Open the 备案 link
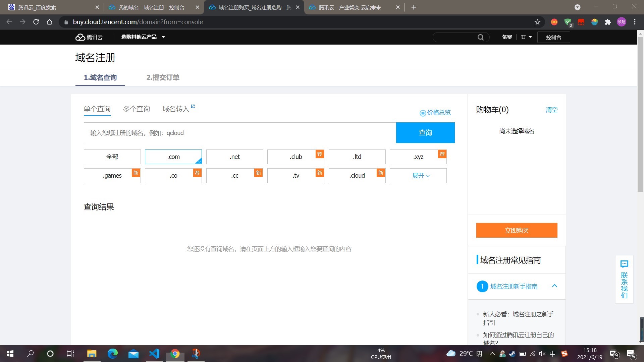This screenshot has height=362, width=644. click(507, 37)
